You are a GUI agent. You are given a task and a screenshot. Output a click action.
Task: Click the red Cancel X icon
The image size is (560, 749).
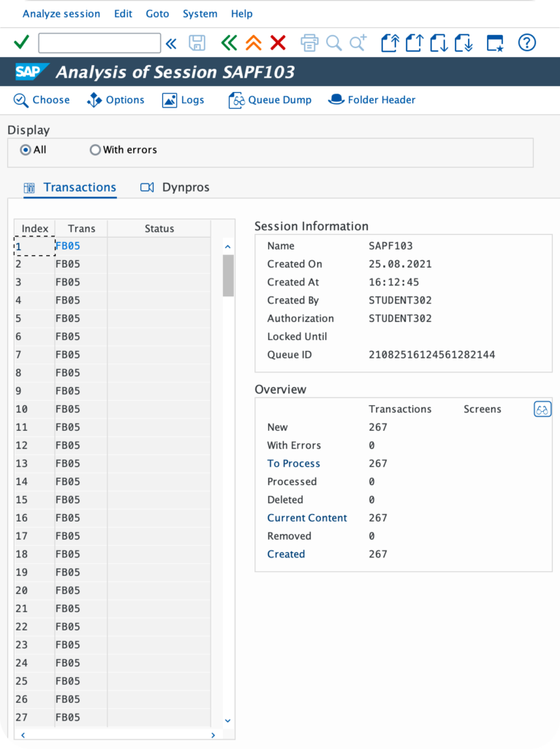click(x=278, y=43)
